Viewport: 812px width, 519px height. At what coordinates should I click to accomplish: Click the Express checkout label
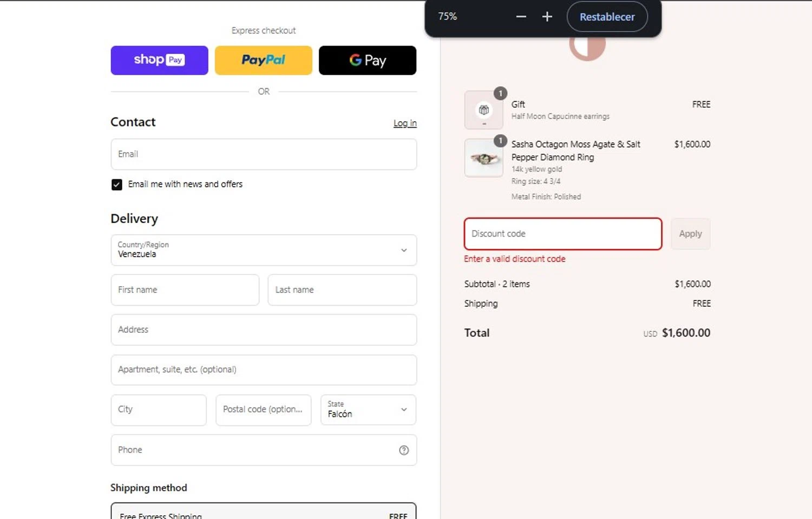(264, 31)
